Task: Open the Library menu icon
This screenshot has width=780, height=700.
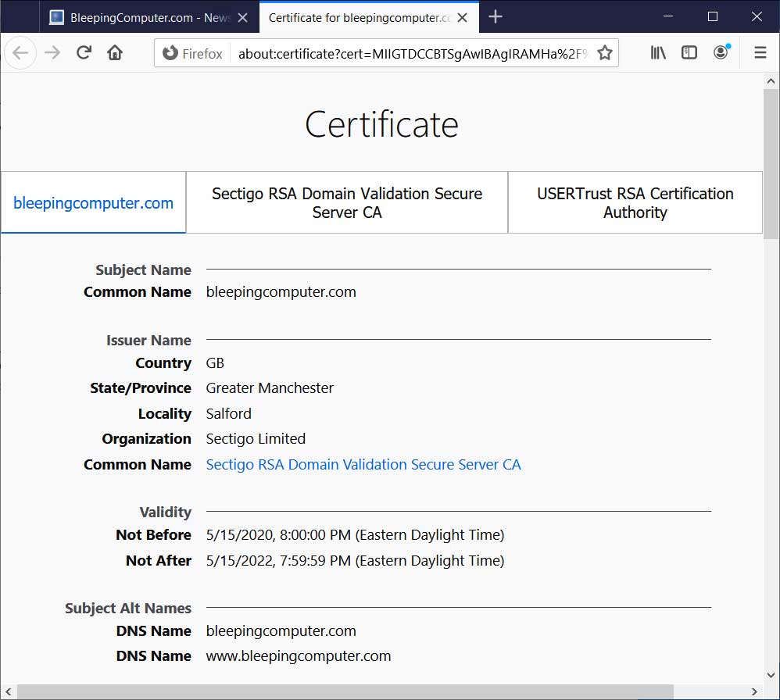Action: (658, 52)
